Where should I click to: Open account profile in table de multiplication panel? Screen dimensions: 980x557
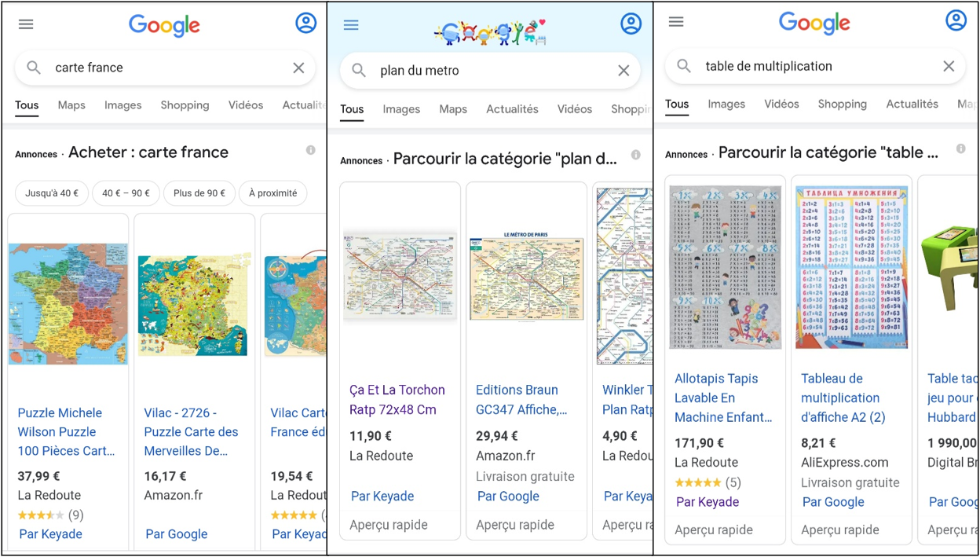(956, 20)
